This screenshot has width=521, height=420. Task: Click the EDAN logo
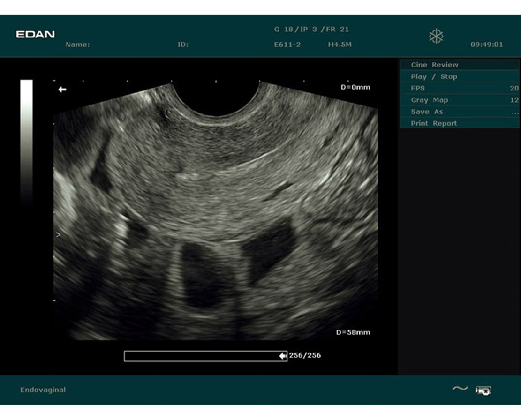point(38,34)
